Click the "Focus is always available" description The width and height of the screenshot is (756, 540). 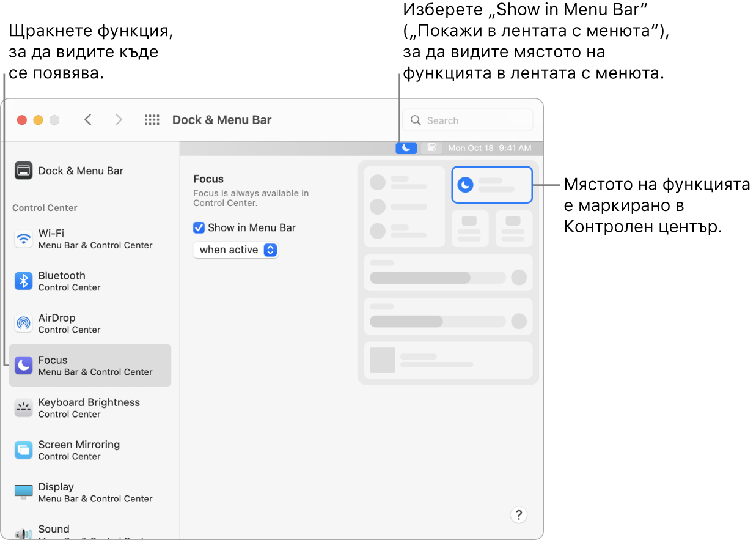point(251,198)
